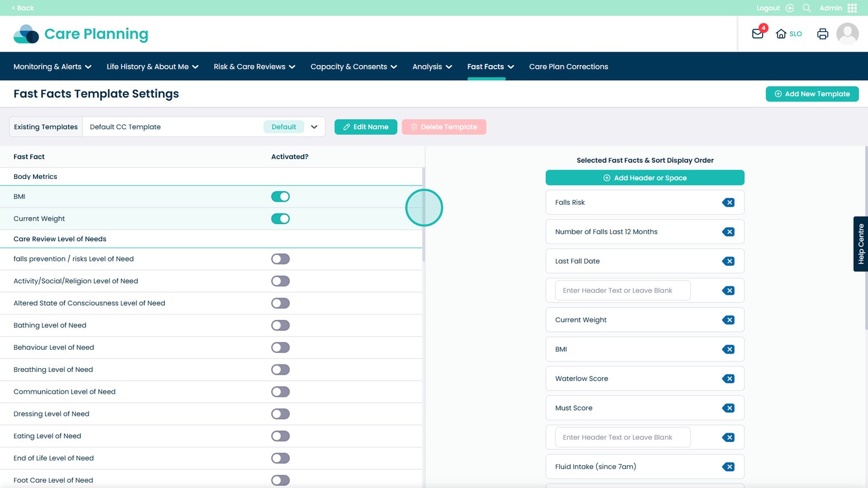Enable Bathing Level of Need toggle
This screenshot has width=868, height=488.
tap(280, 325)
